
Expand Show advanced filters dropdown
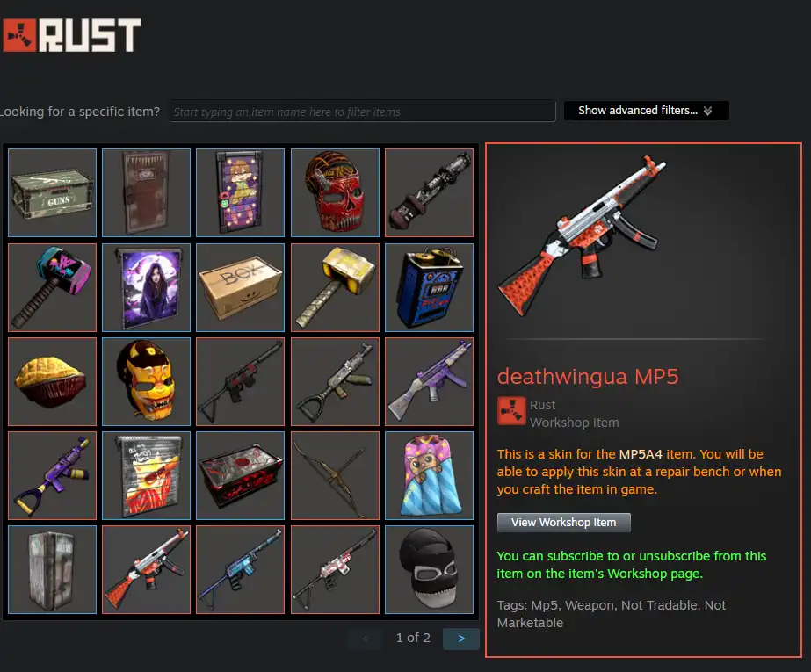[646, 111]
